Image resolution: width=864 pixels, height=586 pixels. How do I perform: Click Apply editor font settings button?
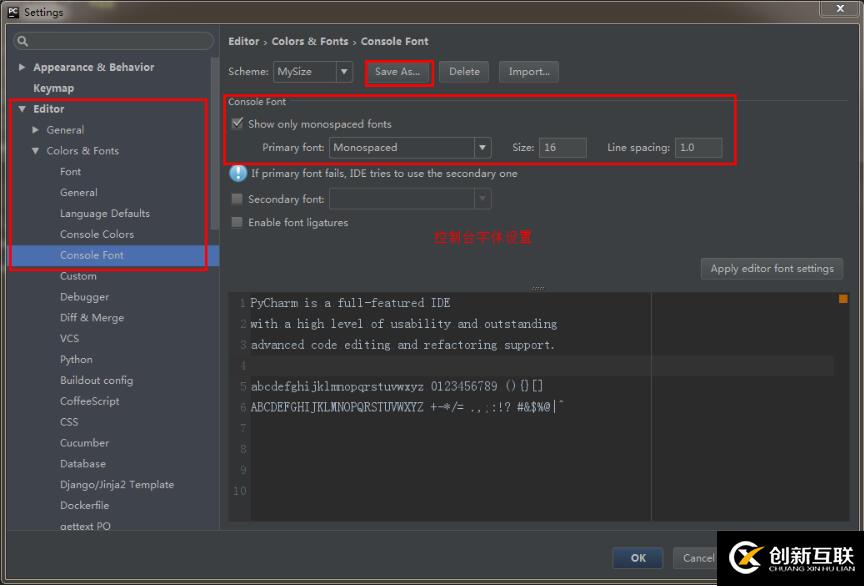[x=771, y=268]
